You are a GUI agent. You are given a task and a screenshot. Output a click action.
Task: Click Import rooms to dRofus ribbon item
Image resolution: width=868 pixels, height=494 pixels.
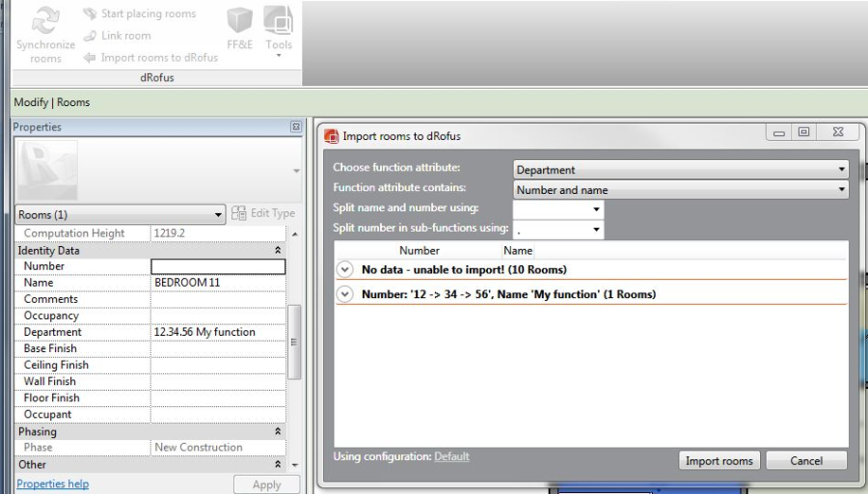(152, 57)
